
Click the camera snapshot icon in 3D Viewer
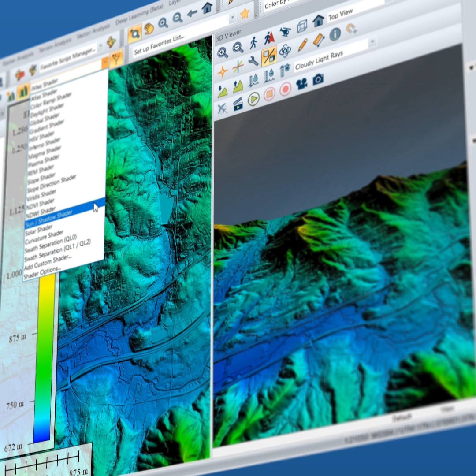point(318,79)
